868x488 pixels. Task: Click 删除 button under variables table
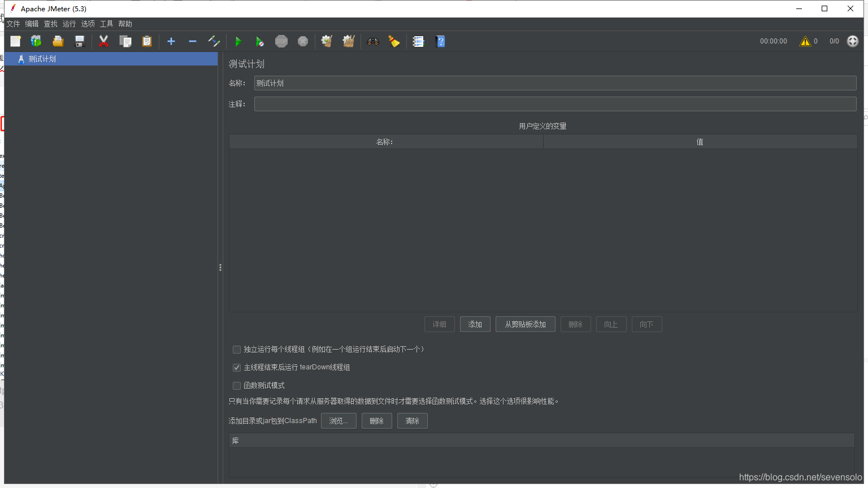[575, 324]
